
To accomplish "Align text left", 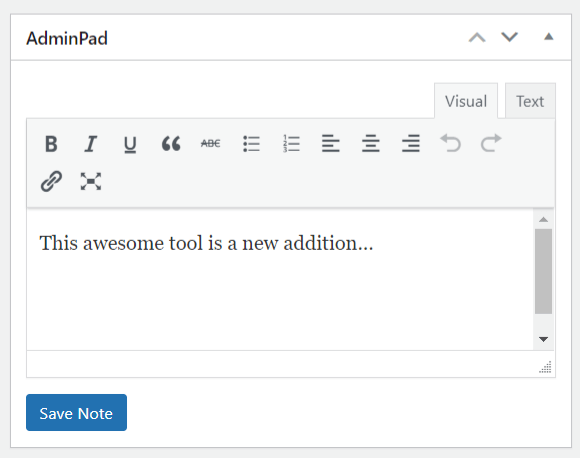I will point(331,144).
